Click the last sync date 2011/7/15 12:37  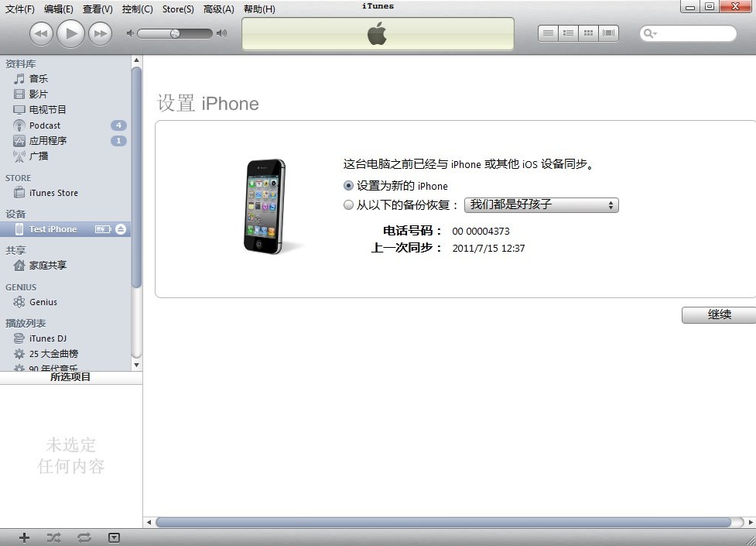[x=488, y=248]
